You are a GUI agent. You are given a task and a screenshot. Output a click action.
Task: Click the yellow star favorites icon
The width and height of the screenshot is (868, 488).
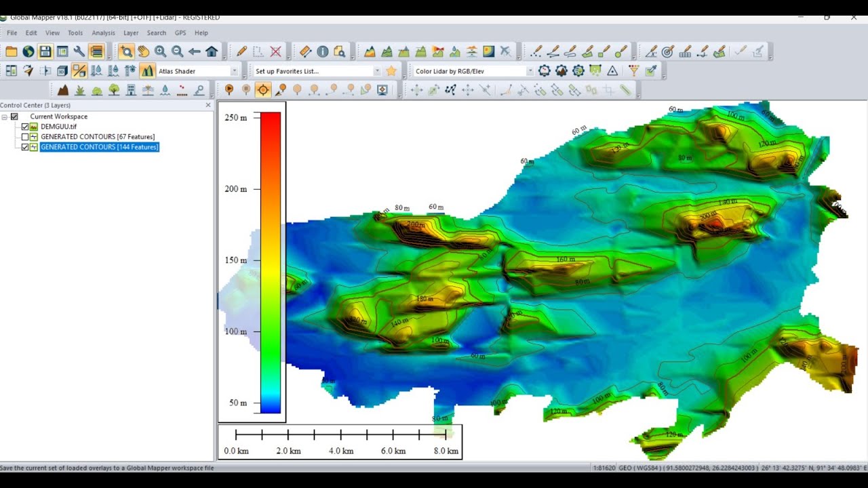pyautogui.click(x=391, y=70)
